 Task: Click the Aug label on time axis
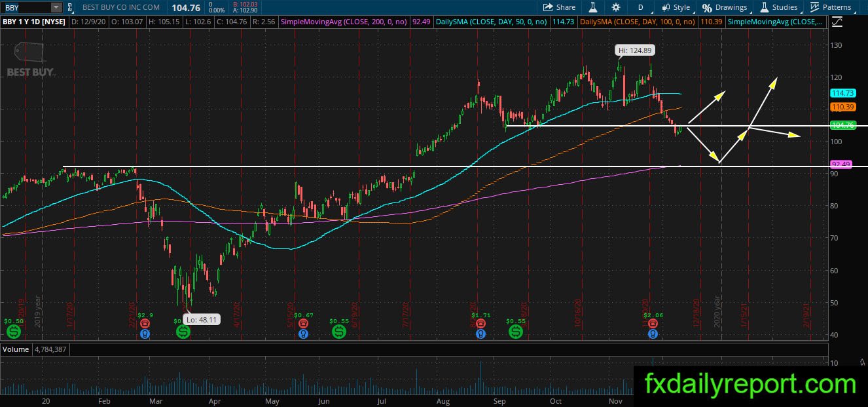[443, 401]
